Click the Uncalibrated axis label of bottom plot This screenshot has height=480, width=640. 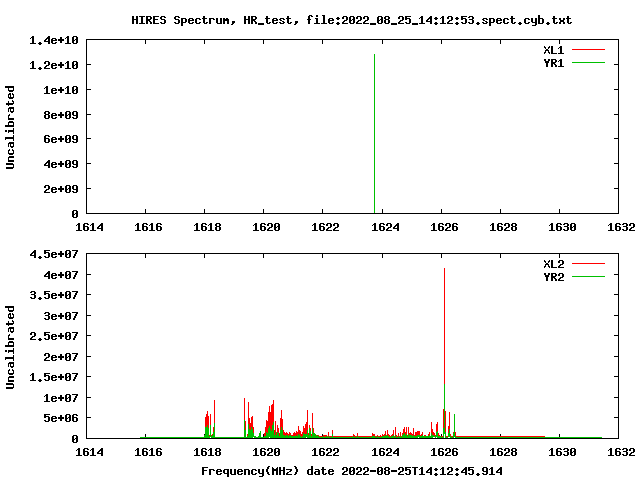pyautogui.click(x=10, y=347)
